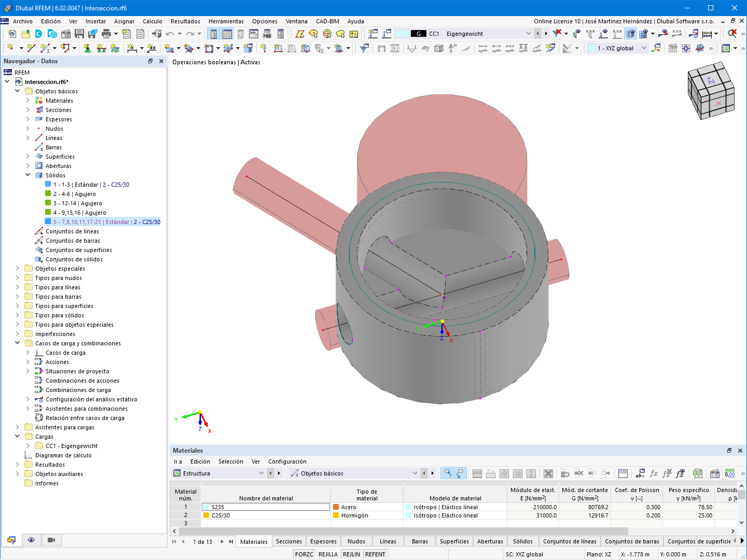Switch to the Secciones table tab
747x560 pixels.
point(289,542)
